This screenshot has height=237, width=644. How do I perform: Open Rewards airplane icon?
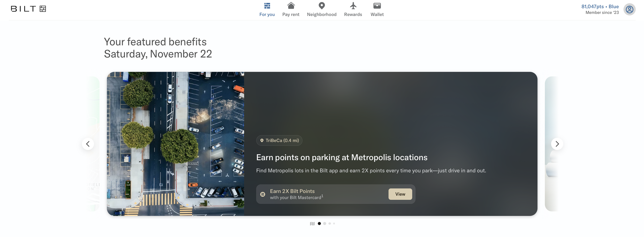click(x=353, y=6)
